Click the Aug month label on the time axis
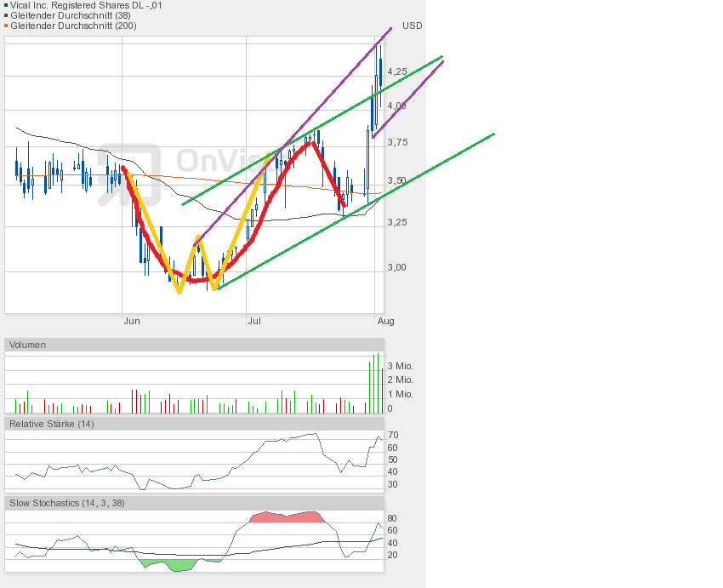Screen dimensions: 723x588 tap(386, 321)
